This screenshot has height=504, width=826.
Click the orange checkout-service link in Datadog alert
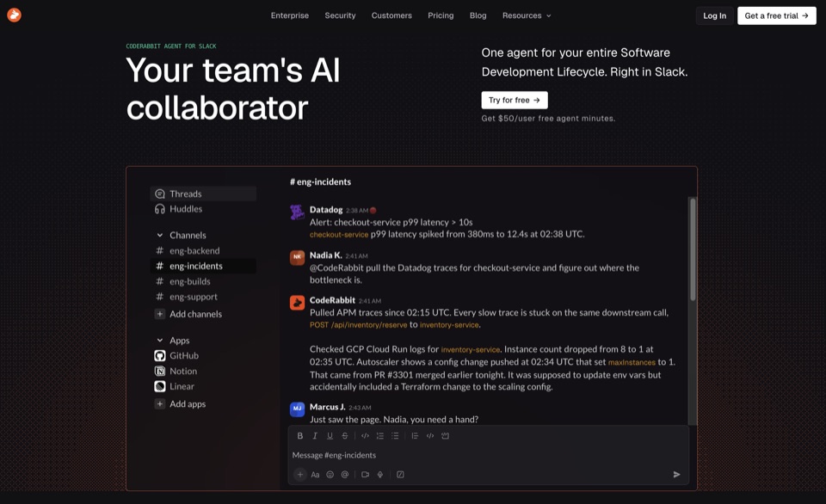(x=339, y=234)
